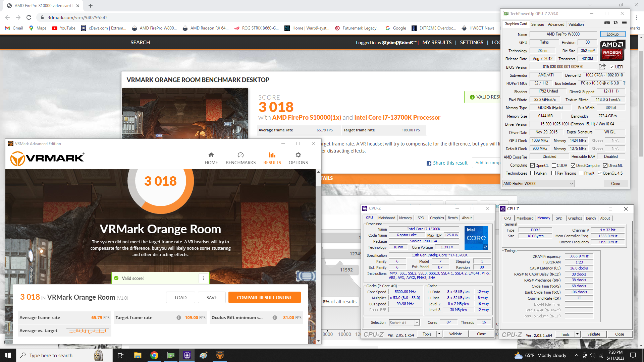This screenshot has height=362, width=644.
Task: Click the Chrome address bar
Action: [x=268, y=17]
